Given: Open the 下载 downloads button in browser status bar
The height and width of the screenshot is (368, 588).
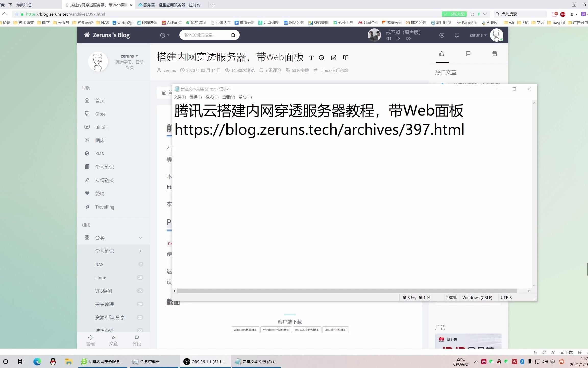Looking at the screenshot, I should pos(567,352).
